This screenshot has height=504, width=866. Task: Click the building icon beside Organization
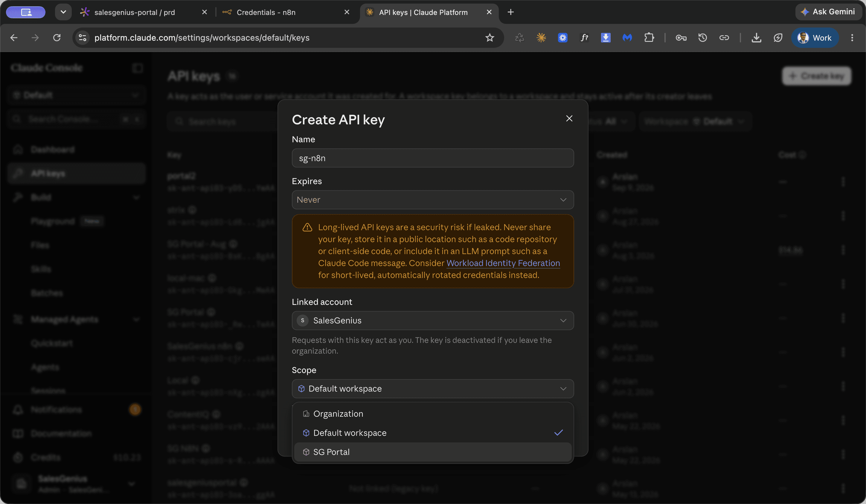(306, 414)
